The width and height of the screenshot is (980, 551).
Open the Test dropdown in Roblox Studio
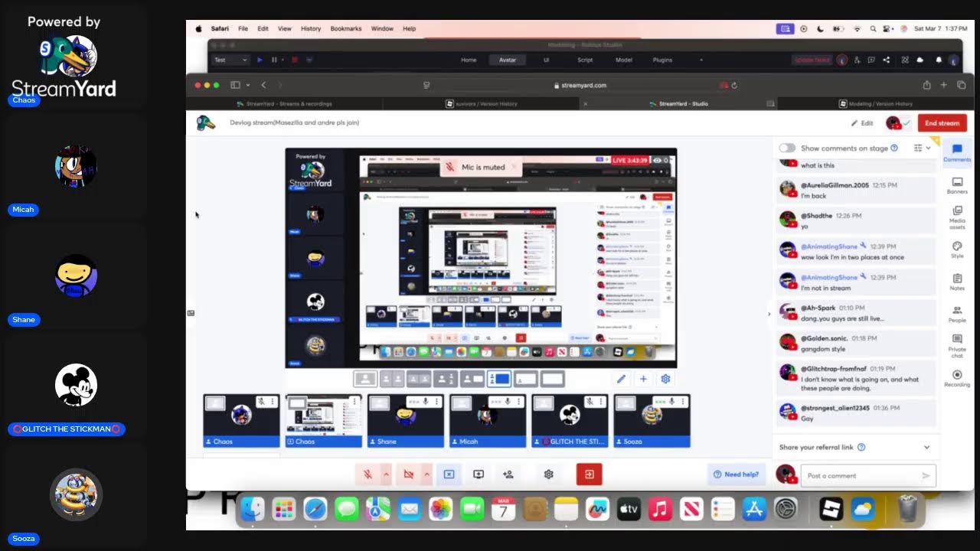[230, 60]
